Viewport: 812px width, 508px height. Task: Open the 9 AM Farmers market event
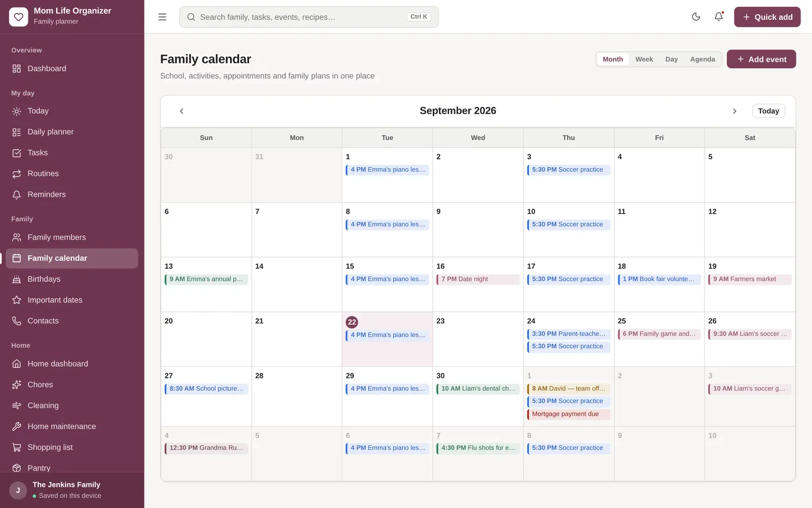coord(750,279)
